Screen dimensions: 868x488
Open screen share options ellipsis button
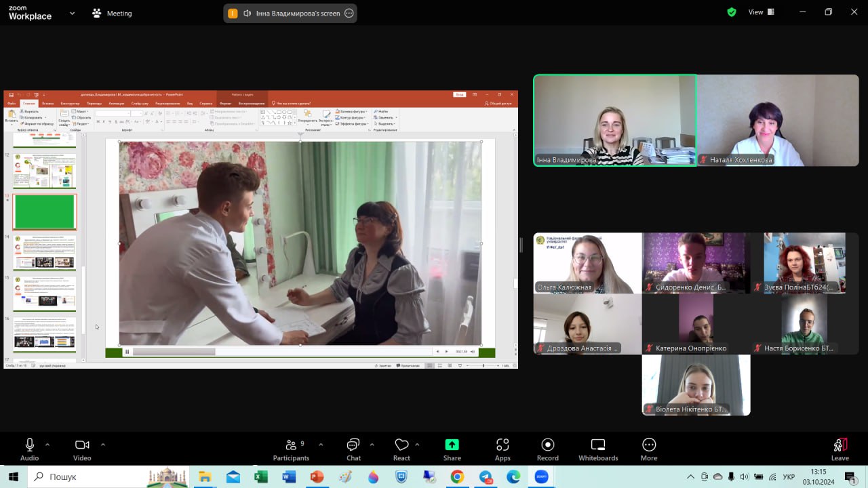tap(349, 13)
